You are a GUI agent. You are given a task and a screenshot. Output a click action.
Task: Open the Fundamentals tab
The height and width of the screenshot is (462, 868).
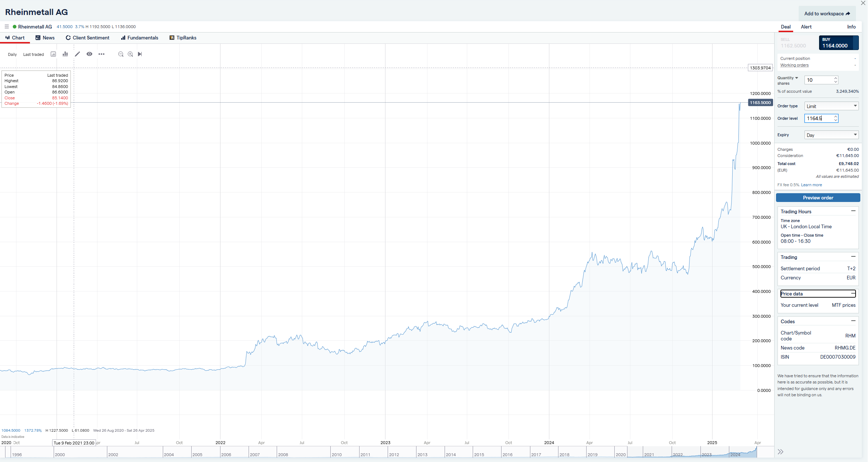pyautogui.click(x=139, y=38)
